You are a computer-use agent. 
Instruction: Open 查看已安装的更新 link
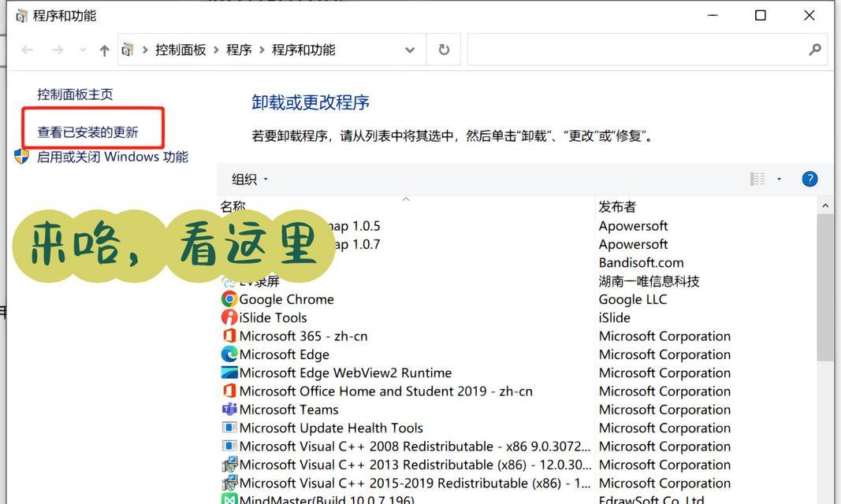pyautogui.click(x=88, y=132)
